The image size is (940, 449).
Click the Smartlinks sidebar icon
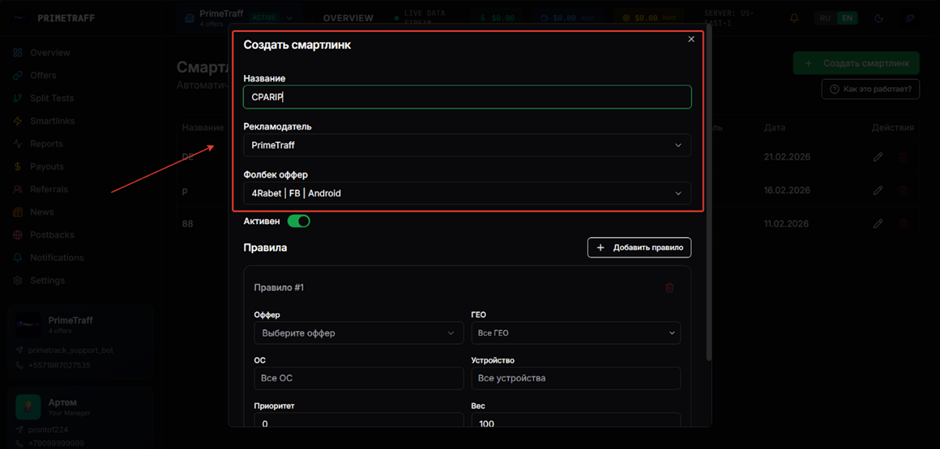coord(20,121)
